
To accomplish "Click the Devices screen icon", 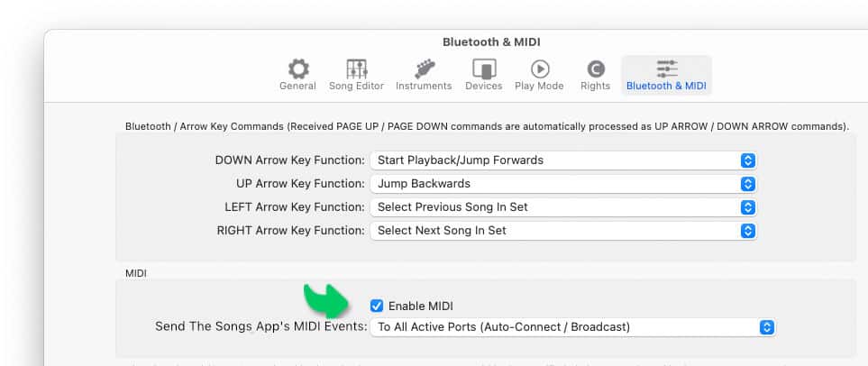I will (484, 69).
